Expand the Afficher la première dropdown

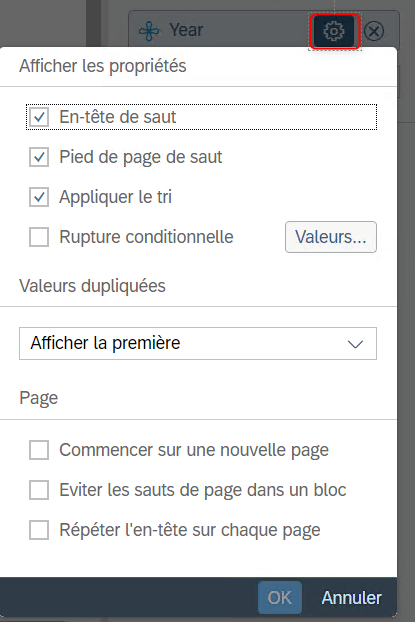(198, 344)
